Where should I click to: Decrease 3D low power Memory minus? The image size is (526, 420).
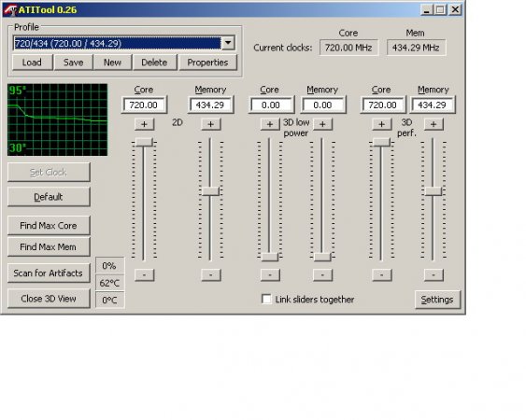coord(322,274)
